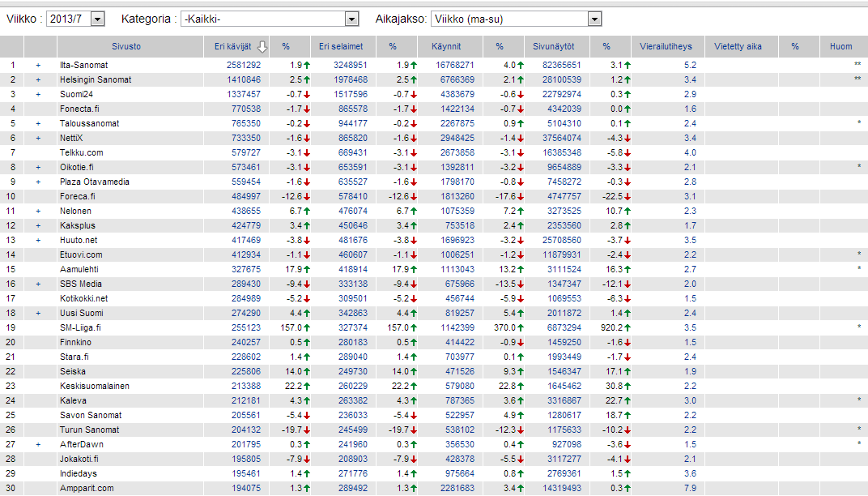The width and height of the screenshot is (868, 496).
Task: Click Ampparit.com page views 14319493
Action: tap(562, 488)
